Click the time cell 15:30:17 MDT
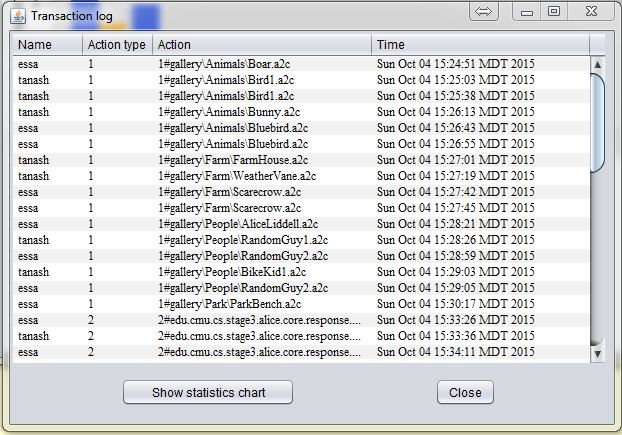 455,304
